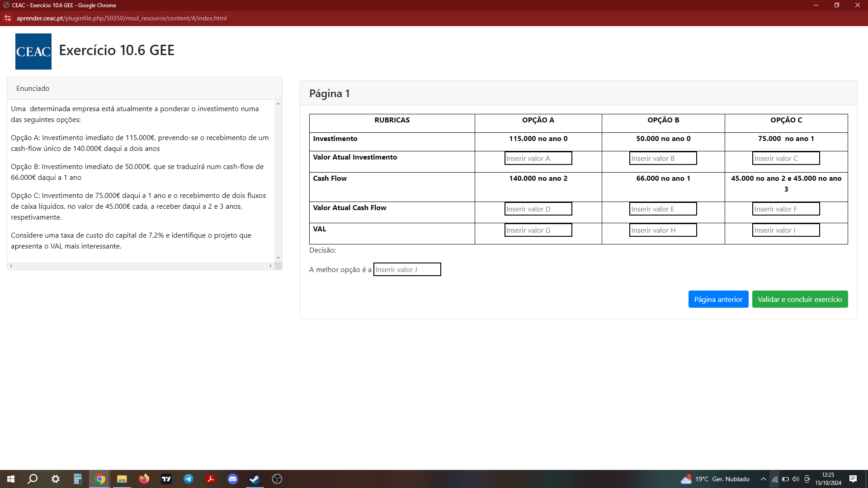Image resolution: width=868 pixels, height=488 pixels.
Task: Open notification center icon
Action: [x=853, y=479]
